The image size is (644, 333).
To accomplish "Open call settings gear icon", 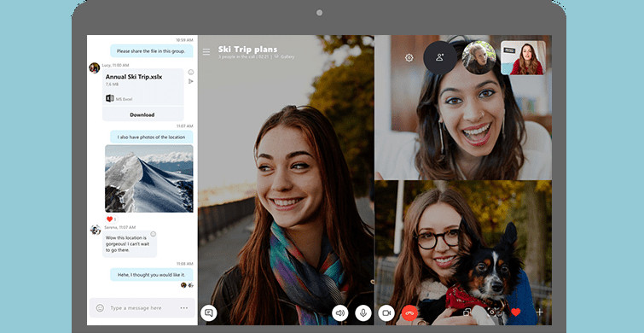I will [409, 58].
